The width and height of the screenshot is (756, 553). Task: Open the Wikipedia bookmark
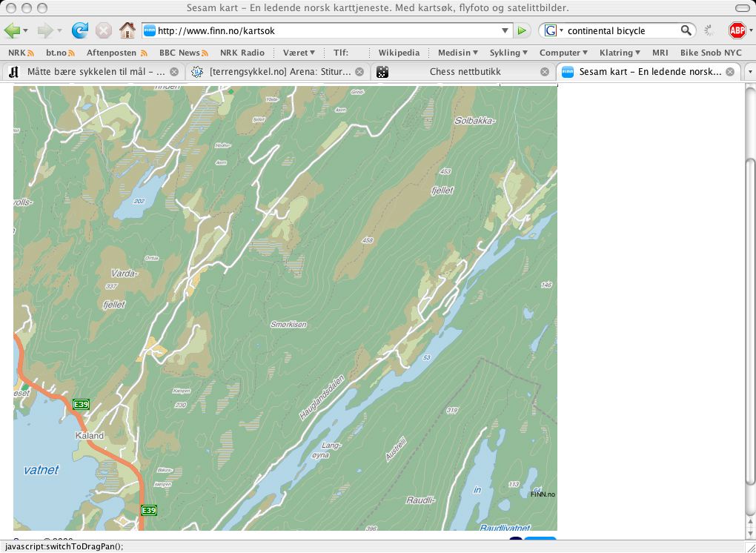pyautogui.click(x=399, y=53)
